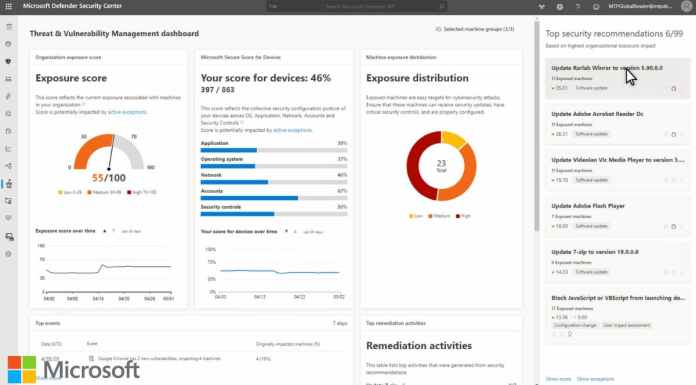Open the Update Adobe Acrobat Reader Dc recommendation
This screenshot has width=696, height=385.
(x=618, y=124)
